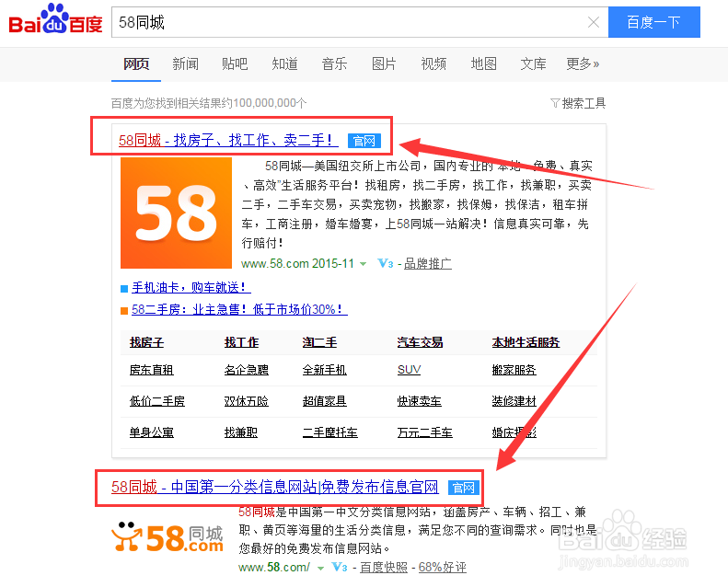Open the 音乐 tab
Screen dimensions: 728x587
pos(334,63)
